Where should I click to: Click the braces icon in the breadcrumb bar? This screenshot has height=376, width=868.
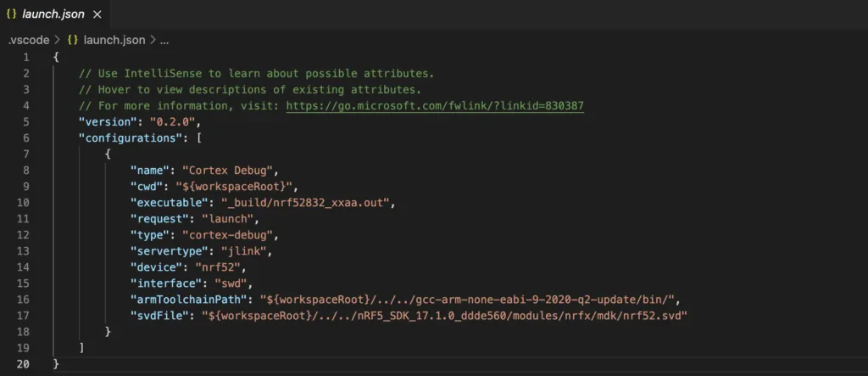pos(73,39)
